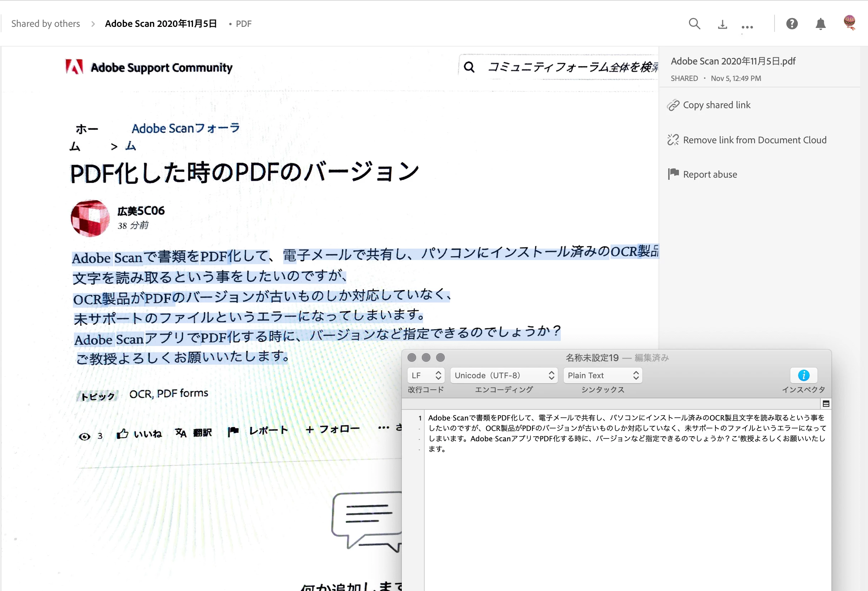Screen dimensions: 868x591
Task: Click the Adobe Support Community logo
Action: coord(149,68)
